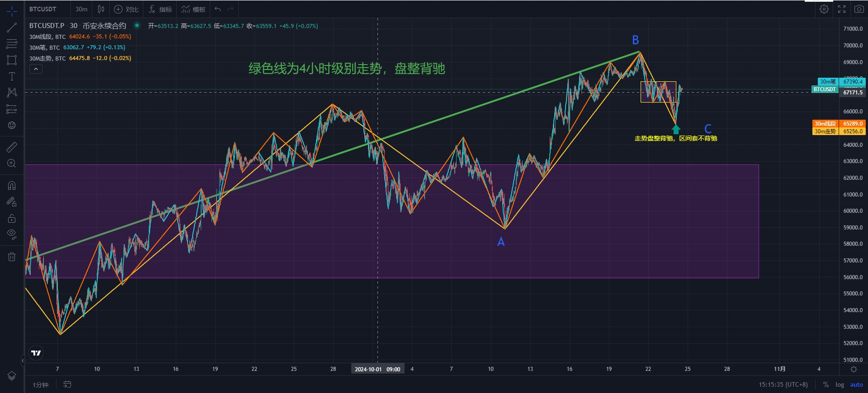Select the Text annotation tool
This screenshot has height=393, width=868.
click(12, 76)
